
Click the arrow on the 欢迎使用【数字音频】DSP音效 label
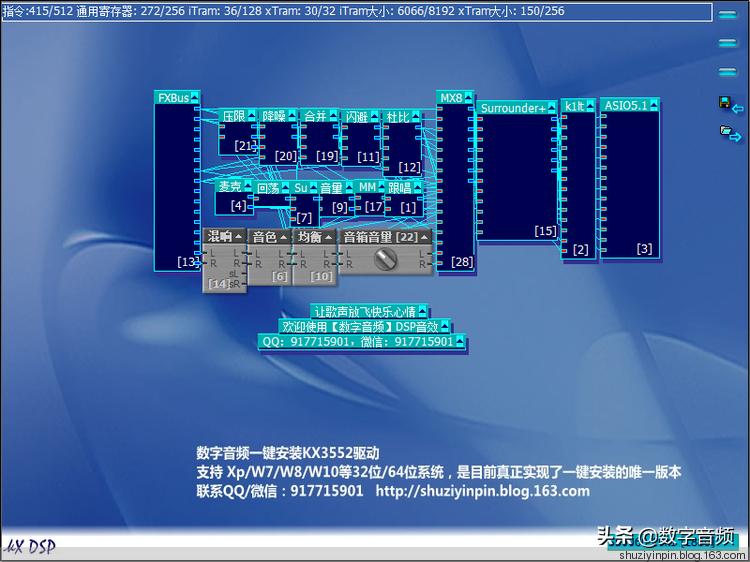click(445, 326)
